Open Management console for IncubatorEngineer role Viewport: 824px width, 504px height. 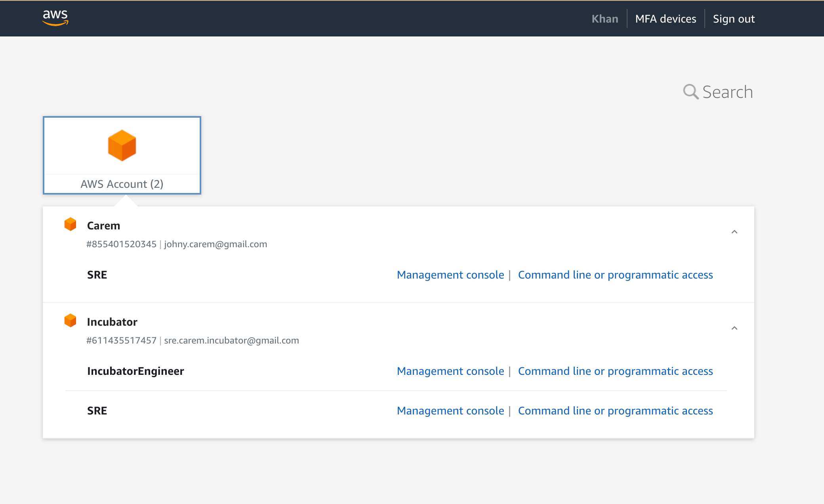pos(450,371)
